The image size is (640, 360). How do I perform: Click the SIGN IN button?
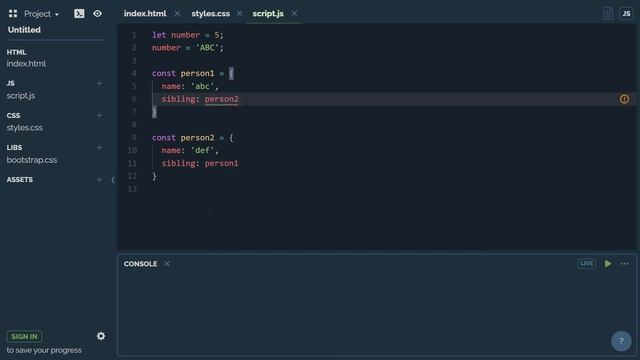coord(24,336)
